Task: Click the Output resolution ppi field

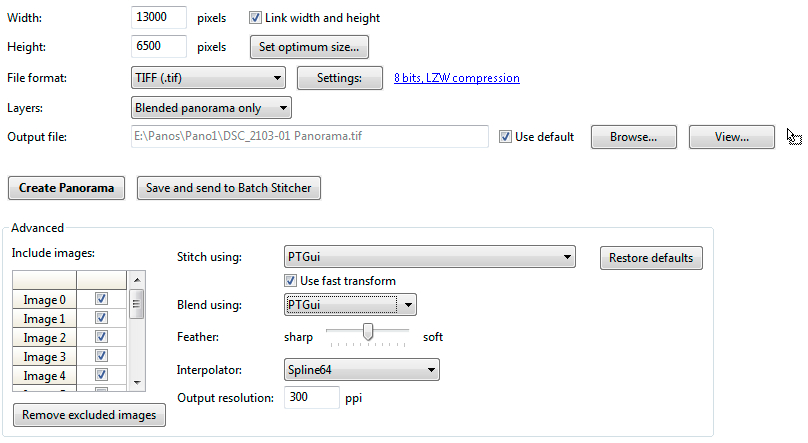Action: click(x=312, y=397)
